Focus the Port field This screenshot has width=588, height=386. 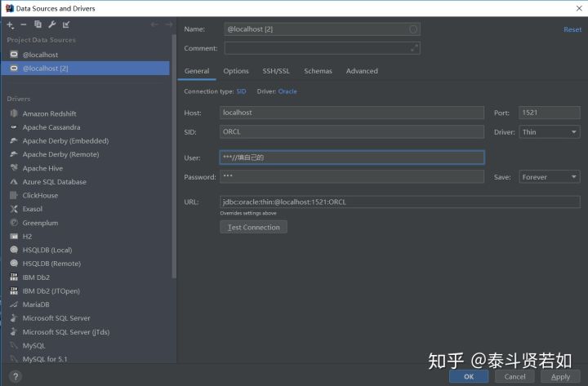[x=550, y=113]
